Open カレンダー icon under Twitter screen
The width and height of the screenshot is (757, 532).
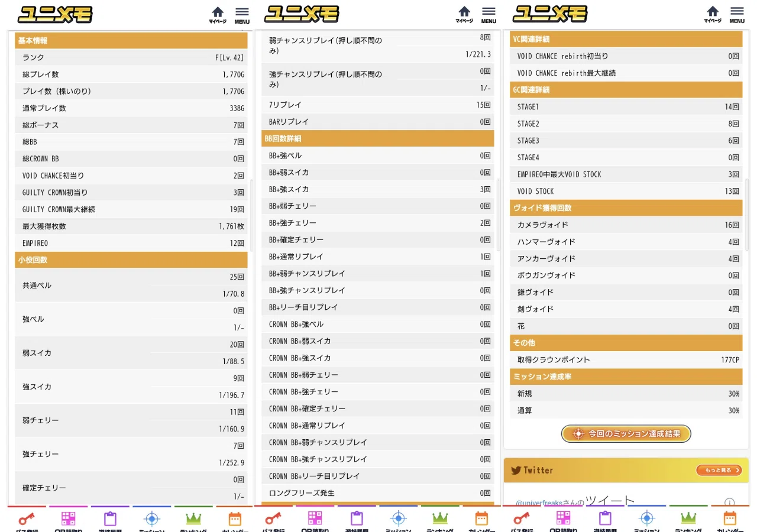730,520
